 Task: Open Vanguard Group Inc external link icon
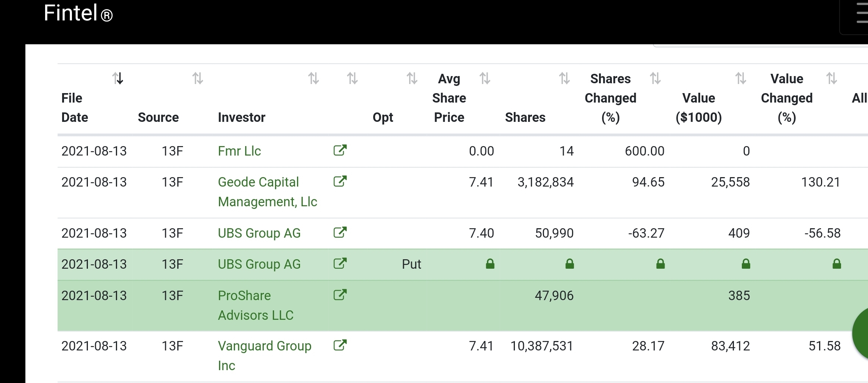point(340,345)
